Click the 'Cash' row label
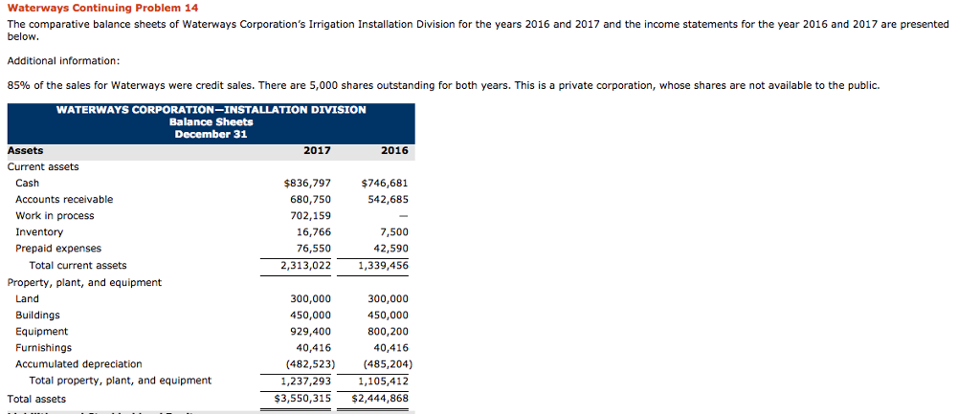The height and width of the screenshot is (414, 980). [x=28, y=183]
